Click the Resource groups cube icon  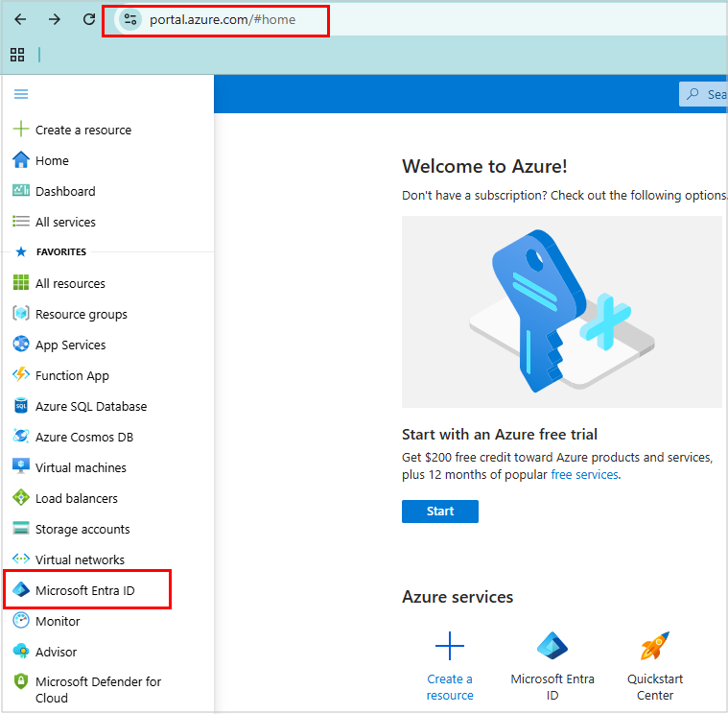21,313
